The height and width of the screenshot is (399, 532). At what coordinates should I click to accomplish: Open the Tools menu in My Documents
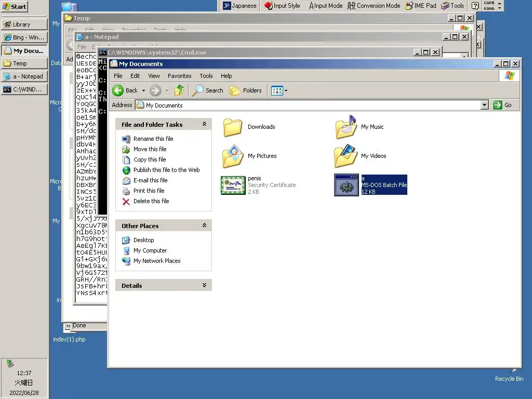[x=206, y=76]
